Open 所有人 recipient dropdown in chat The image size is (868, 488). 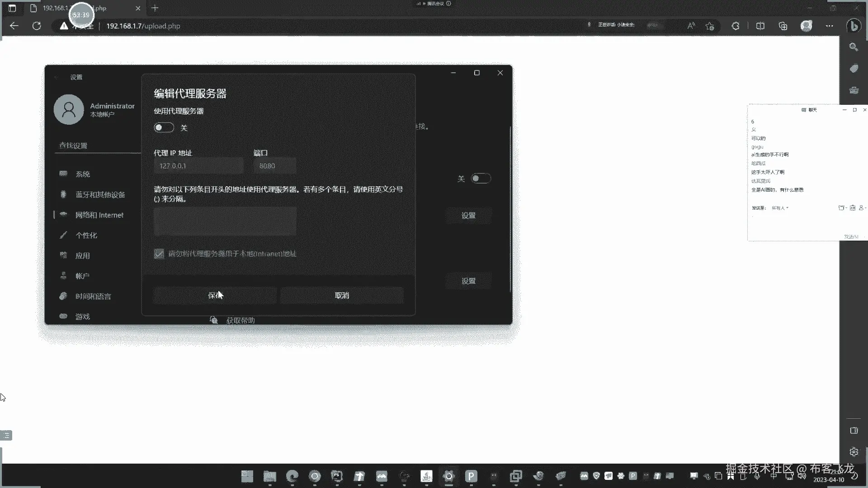pos(780,208)
